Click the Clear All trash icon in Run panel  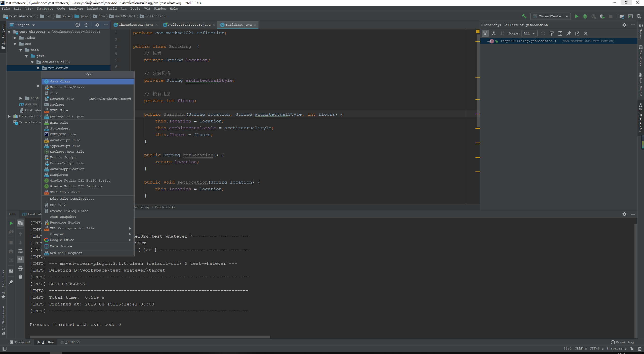[20, 277]
